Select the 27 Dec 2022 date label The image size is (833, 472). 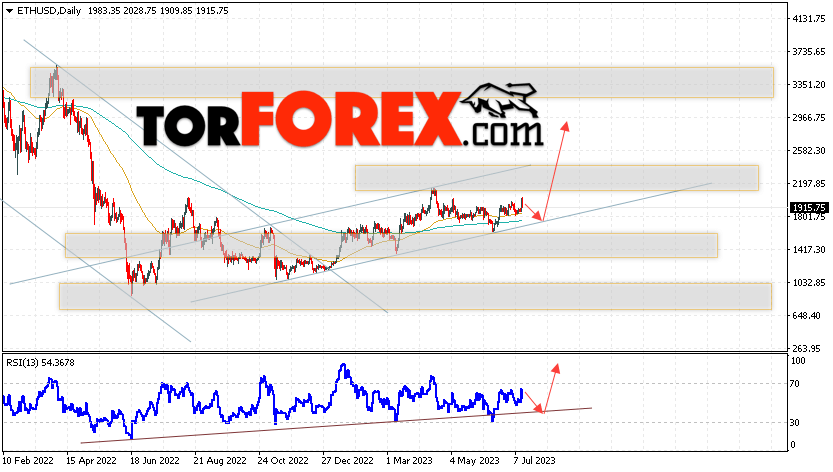[x=347, y=460]
